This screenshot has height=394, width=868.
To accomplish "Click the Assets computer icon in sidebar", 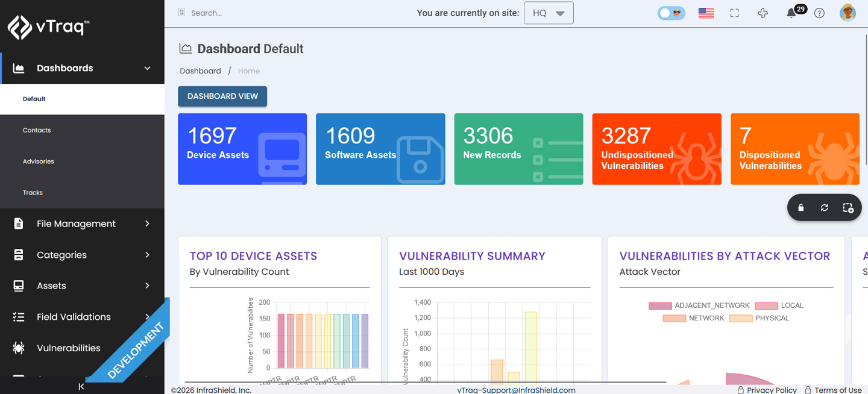I will coord(19,286).
